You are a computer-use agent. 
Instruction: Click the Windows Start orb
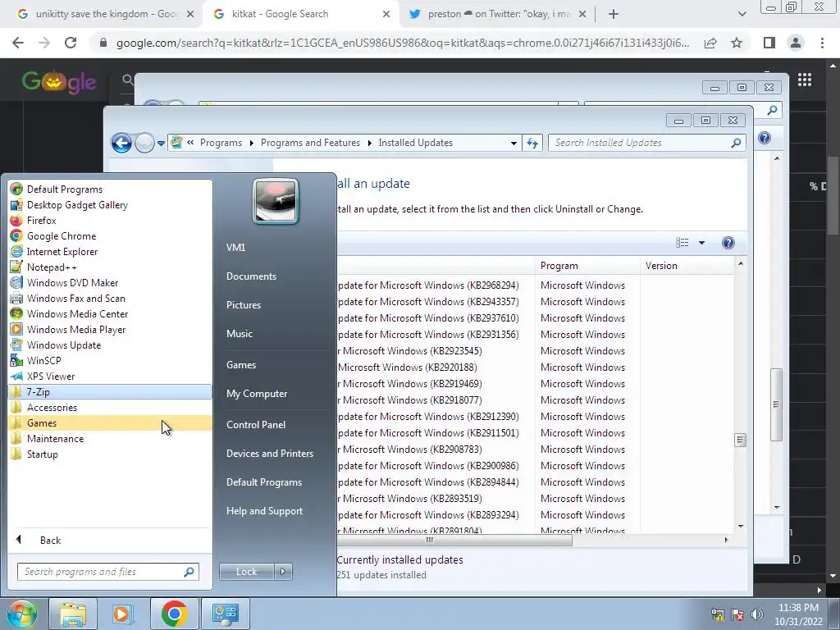coord(21,614)
